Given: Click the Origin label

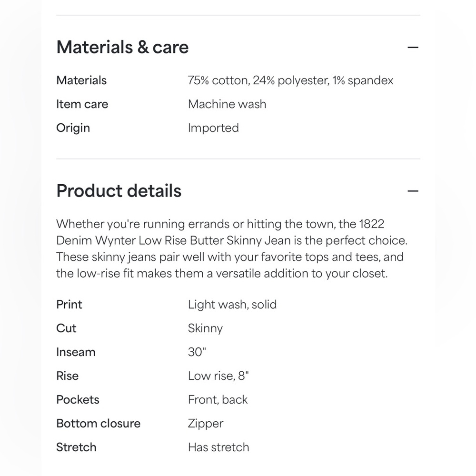Looking at the screenshot, I should tap(73, 128).
